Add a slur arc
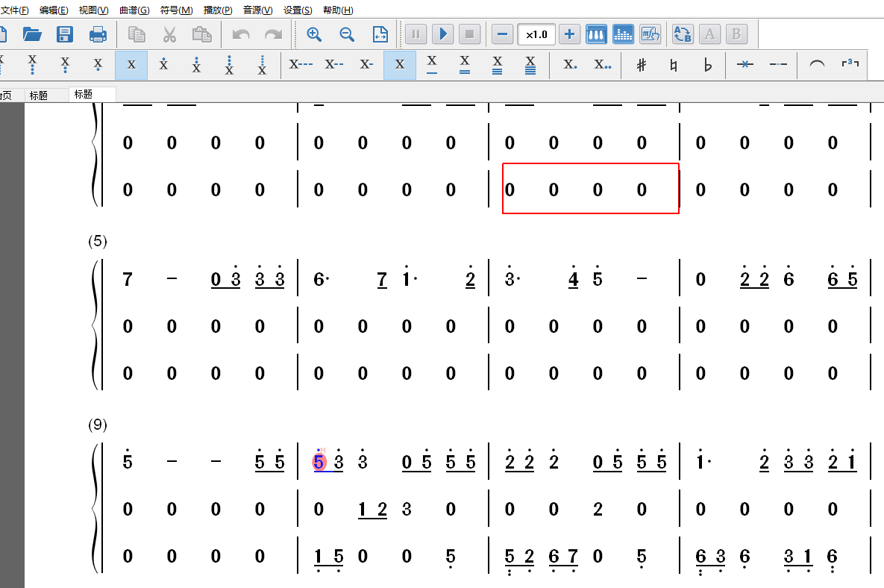Screen dimensions: 884x588 tap(817, 65)
